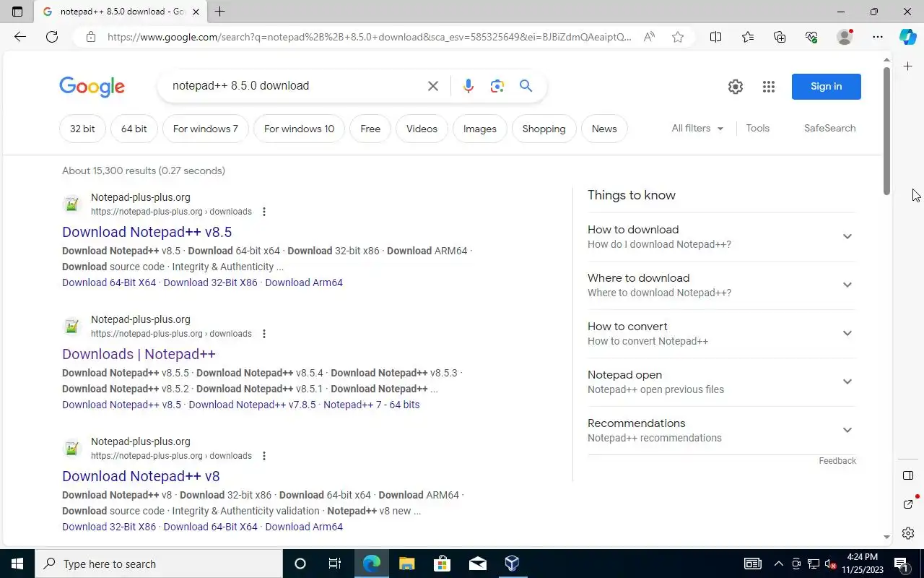Open the Download Notepad++ v8 result
924x578 pixels.
click(x=141, y=476)
